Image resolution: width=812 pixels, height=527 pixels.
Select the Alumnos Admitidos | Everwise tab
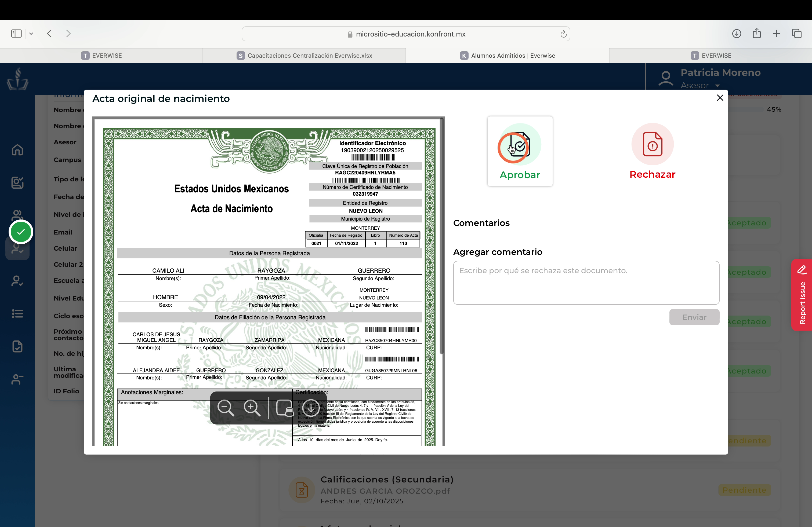pyautogui.click(x=507, y=56)
